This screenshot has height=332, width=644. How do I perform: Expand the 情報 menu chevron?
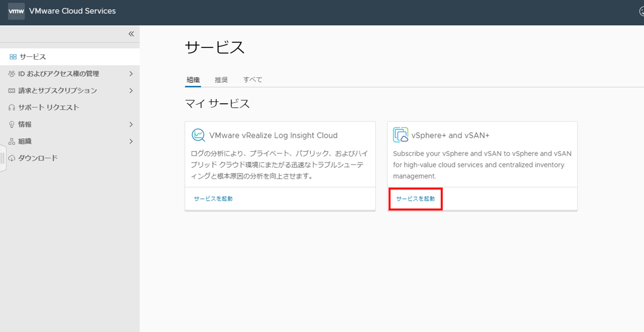[x=131, y=124]
